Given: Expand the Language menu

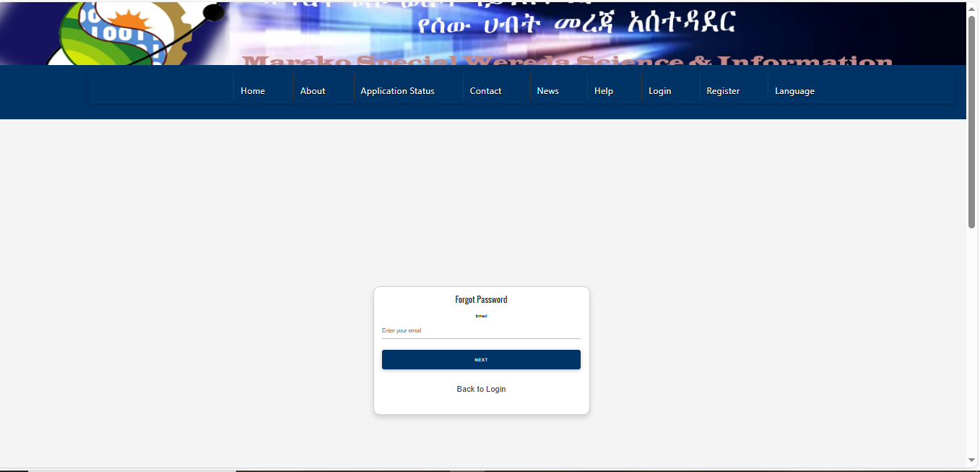Looking at the screenshot, I should [x=794, y=91].
